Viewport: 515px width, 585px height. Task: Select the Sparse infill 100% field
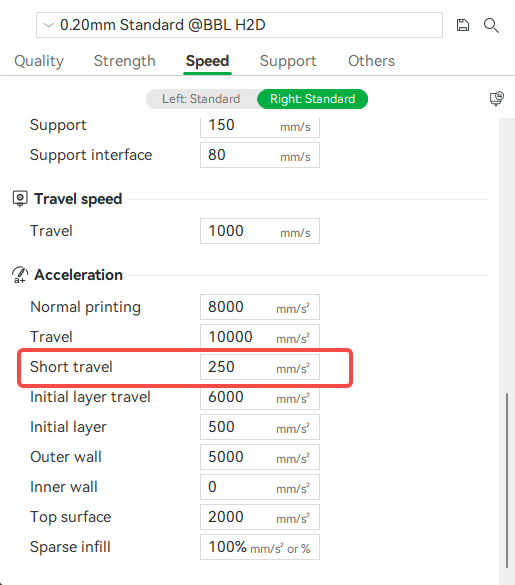coord(260,547)
